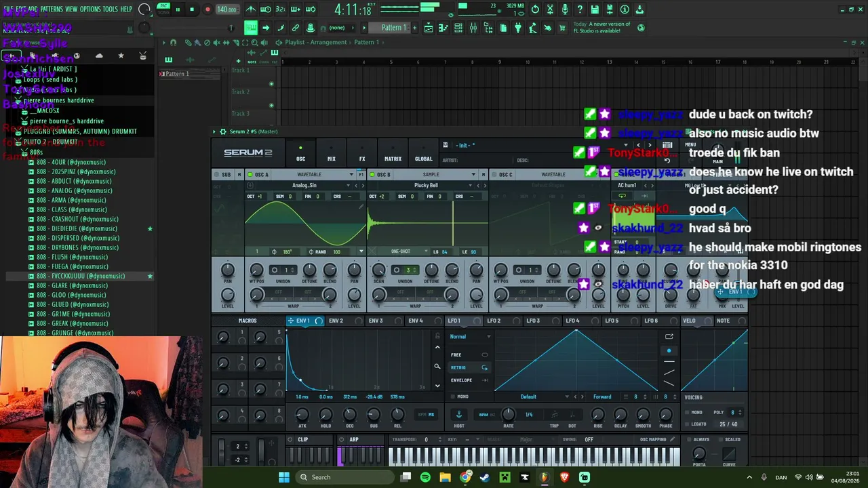Screen dimensions: 868x488
Task: Toggle the CLIP power button
Action: coord(291,439)
